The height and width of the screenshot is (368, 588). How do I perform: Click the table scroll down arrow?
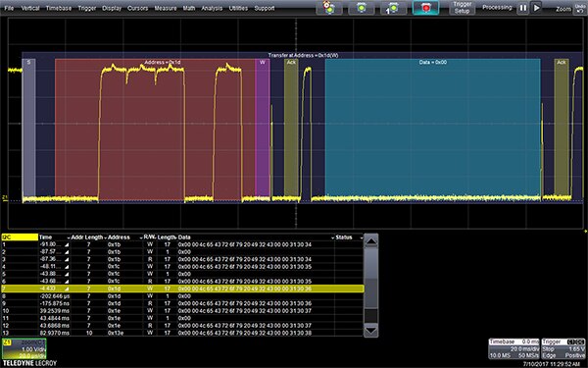coord(370,330)
